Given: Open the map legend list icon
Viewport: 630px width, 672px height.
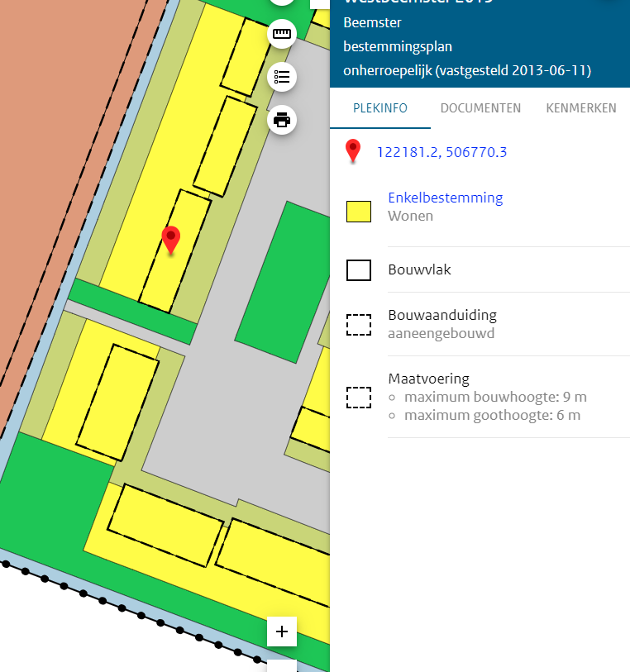Looking at the screenshot, I should [283, 77].
